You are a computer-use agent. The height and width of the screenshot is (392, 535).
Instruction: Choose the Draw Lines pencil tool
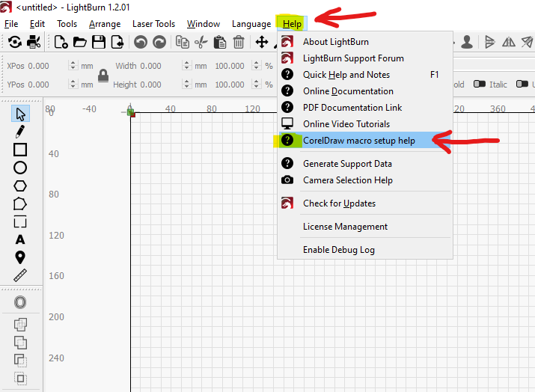[19, 132]
